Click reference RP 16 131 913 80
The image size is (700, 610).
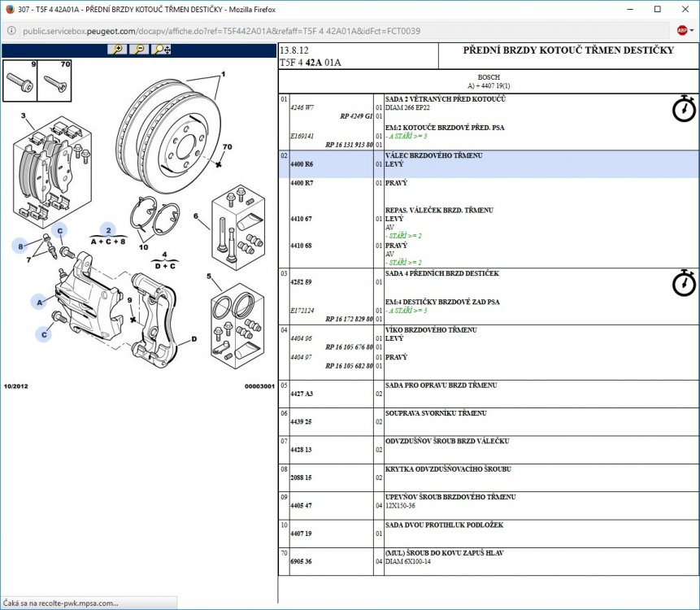pyautogui.click(x=349, y=145)
